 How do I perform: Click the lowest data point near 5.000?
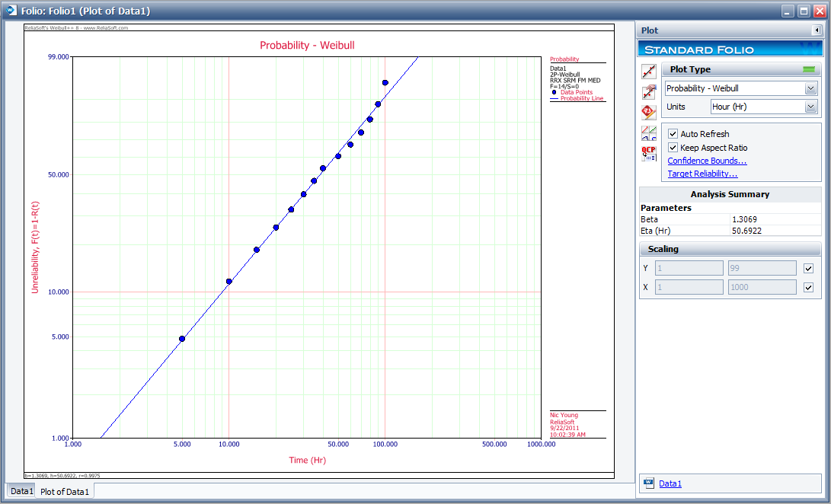pyautogui.click(x=182, y=339)
